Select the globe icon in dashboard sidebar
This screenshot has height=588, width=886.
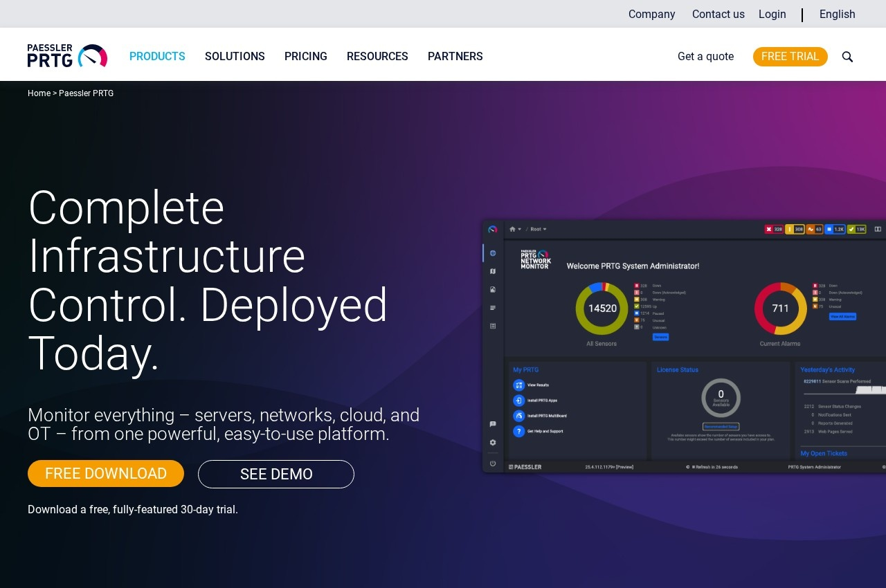[493, 253]
